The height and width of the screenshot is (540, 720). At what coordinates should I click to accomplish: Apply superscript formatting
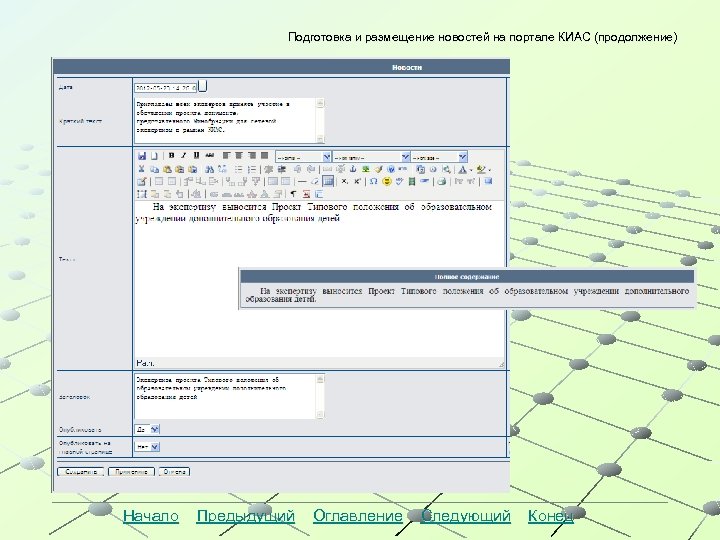click(x=357, y=181)
